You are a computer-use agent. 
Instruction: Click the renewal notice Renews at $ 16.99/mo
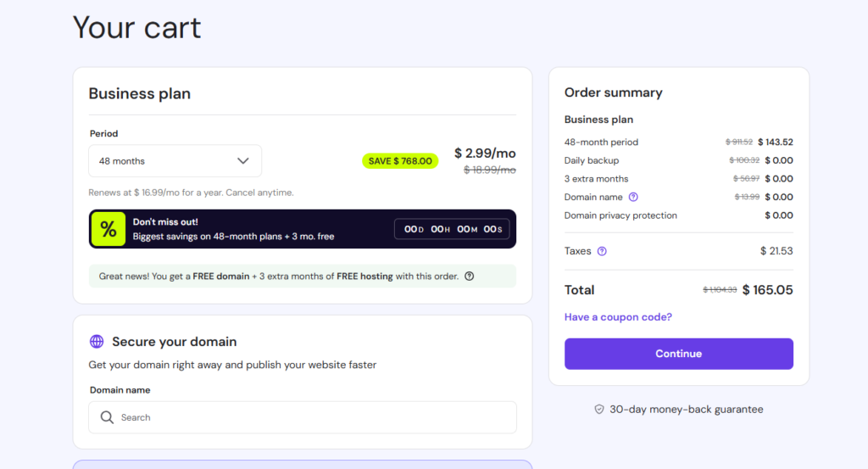coord(191,193)
